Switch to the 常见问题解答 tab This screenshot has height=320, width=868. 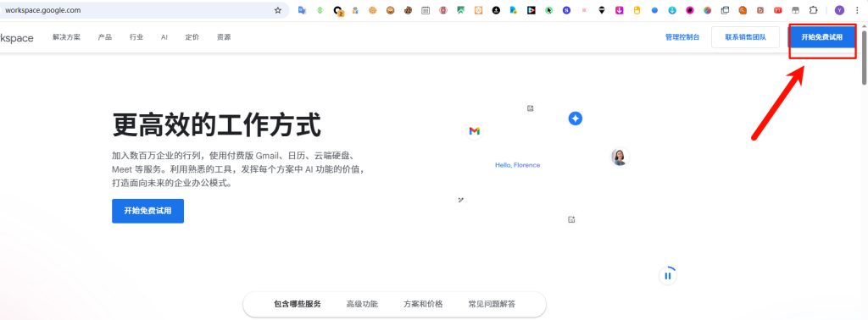(492, 304)
